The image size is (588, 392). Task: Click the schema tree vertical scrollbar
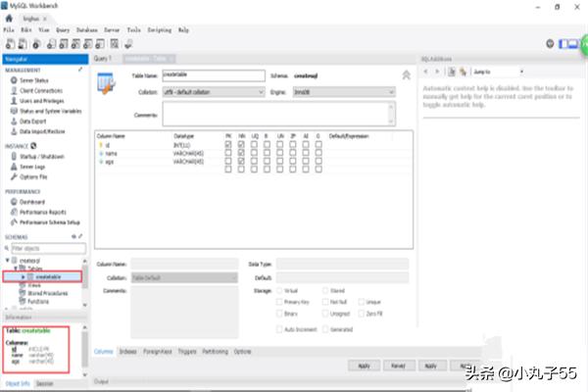pos(84,282)
